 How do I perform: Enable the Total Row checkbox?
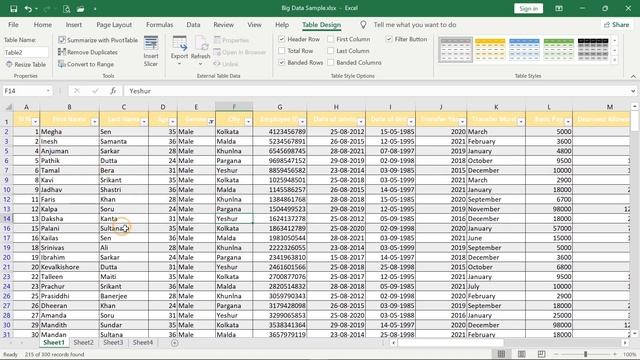(x=282, y=51)
